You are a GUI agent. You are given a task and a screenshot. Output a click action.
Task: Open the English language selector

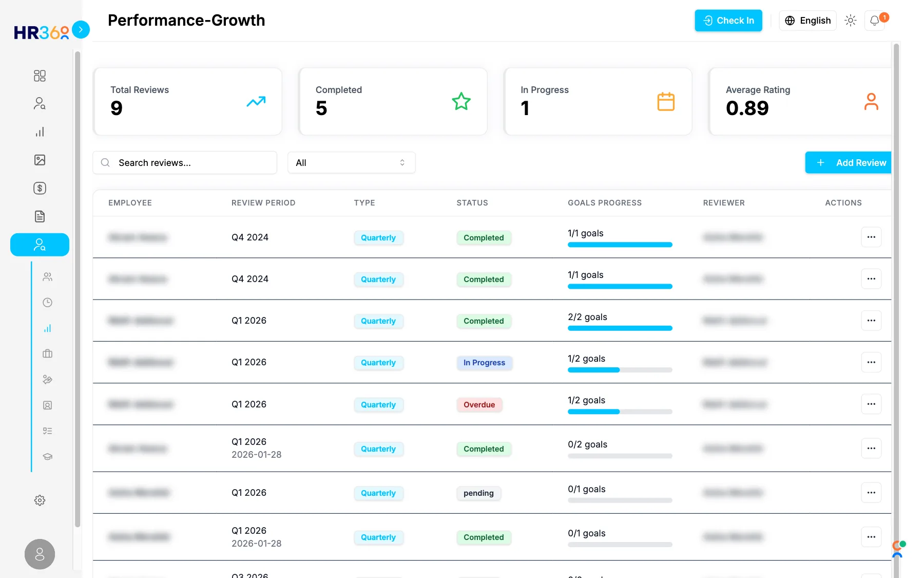tap(807, 21)
